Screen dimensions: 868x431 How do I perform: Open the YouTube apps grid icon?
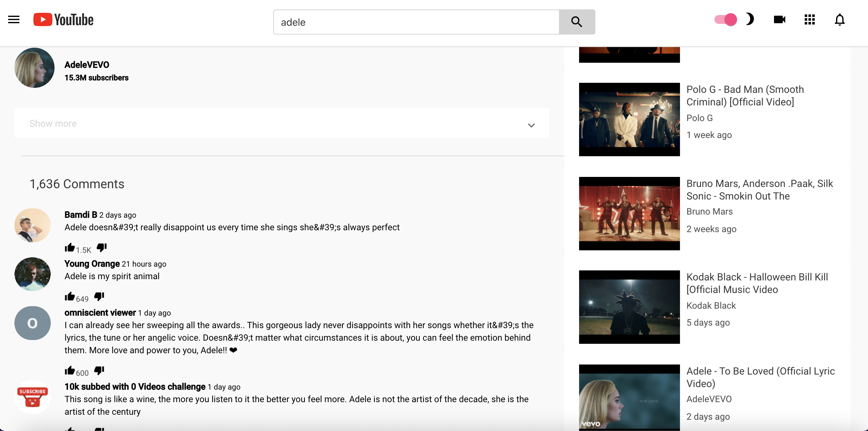pyautogui.click(x=809, y=19)
